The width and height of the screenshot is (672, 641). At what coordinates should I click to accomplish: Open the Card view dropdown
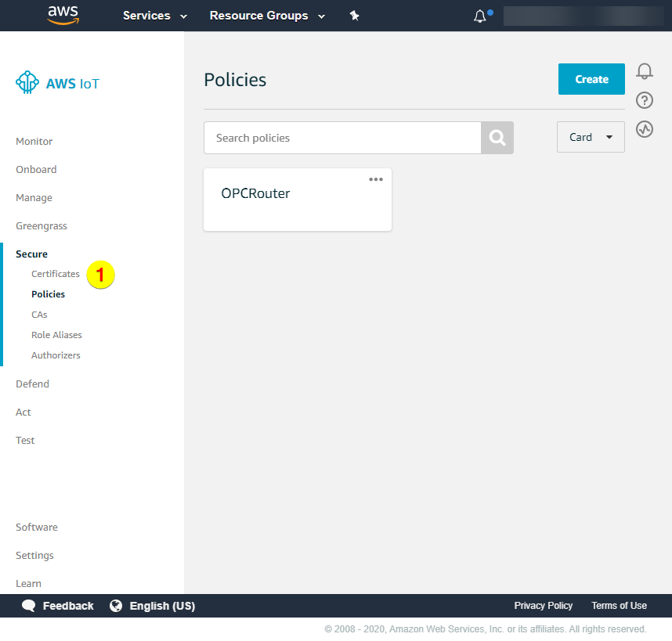pos(591,137)
